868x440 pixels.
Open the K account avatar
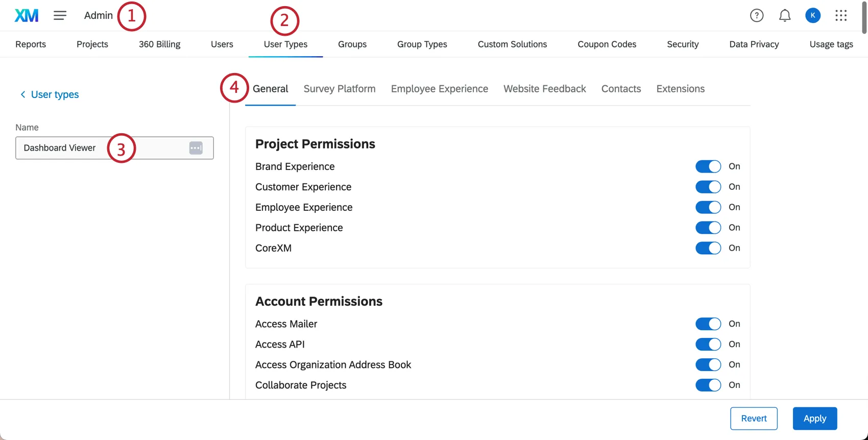point(813,15)
